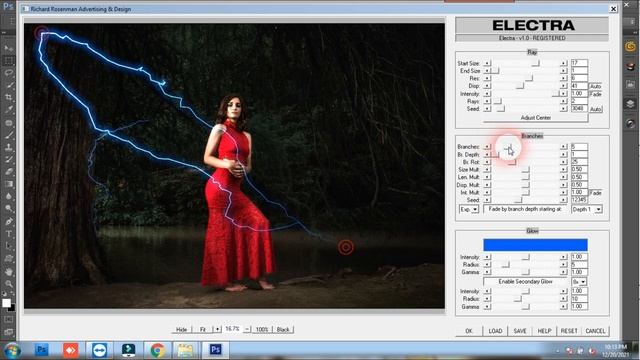This screenshot has height=360, width=640.
Task: Click Black background button
Action: [283, 329]
